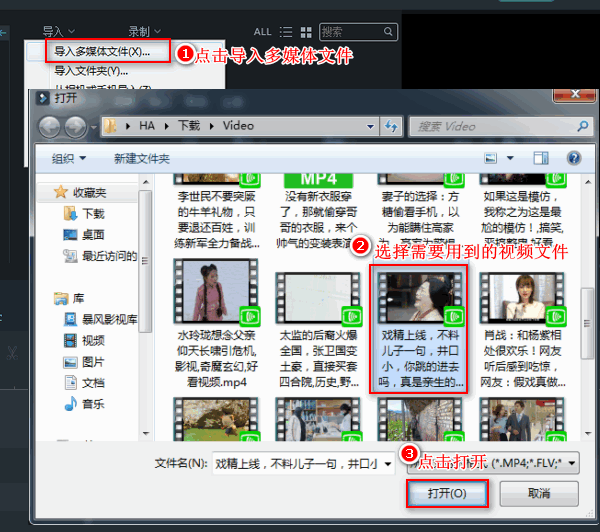Click the scissors cut icon in the editor timeline
Viewport: 600px width, 532px height.
coord(12,353)
